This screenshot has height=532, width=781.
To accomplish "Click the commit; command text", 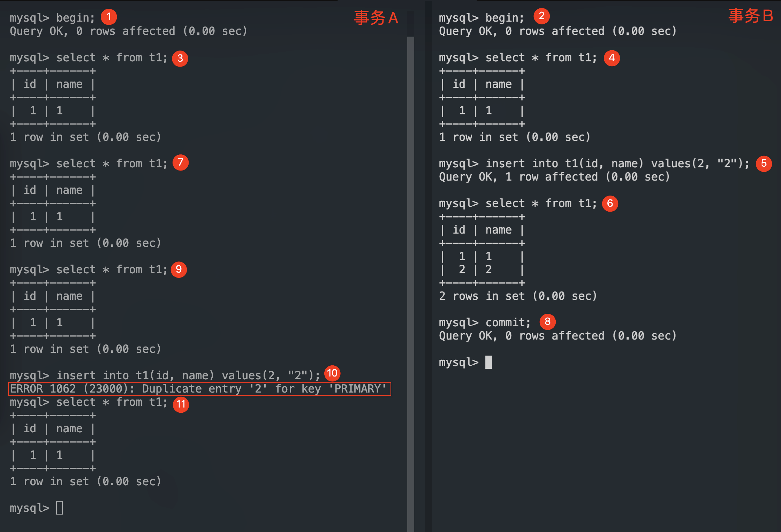I will click(508, 322).
